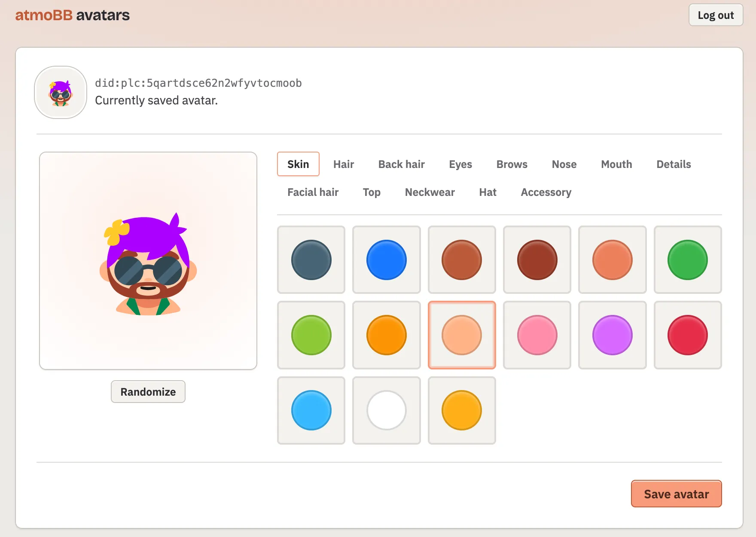Go to the Eyes tab
Screen dimensions: 756x537
pos(460,164)
